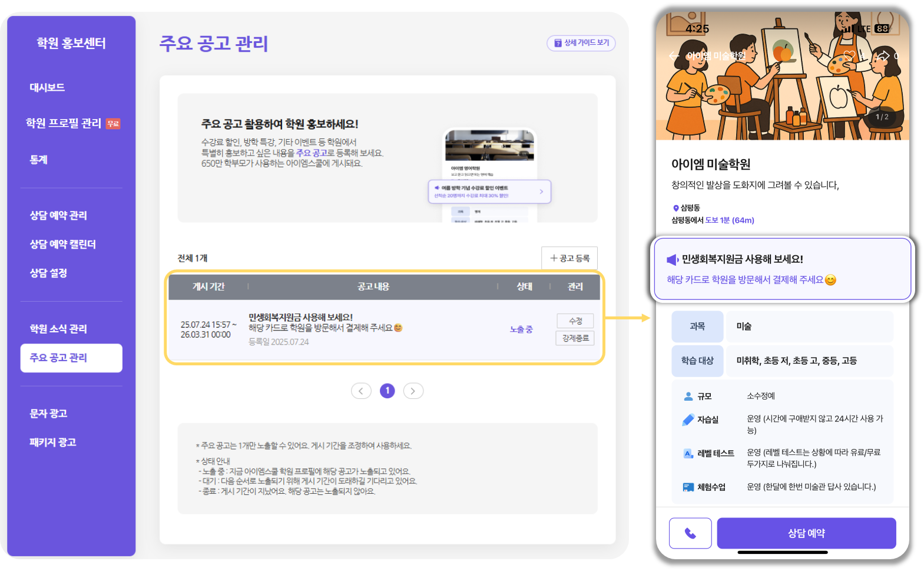Click the 미술 subject value
924x571 pixels.
click(744, 326)
